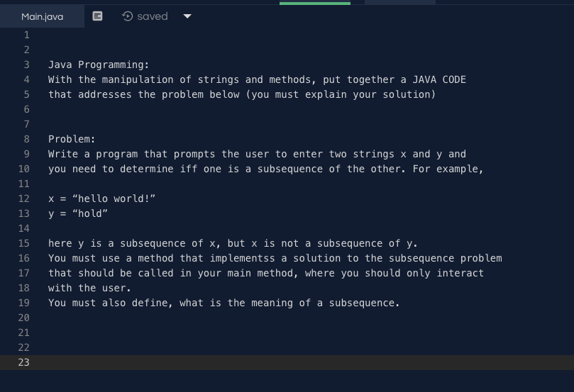
Task: Click the misspelled word 'implementss'
Action: 243,258
